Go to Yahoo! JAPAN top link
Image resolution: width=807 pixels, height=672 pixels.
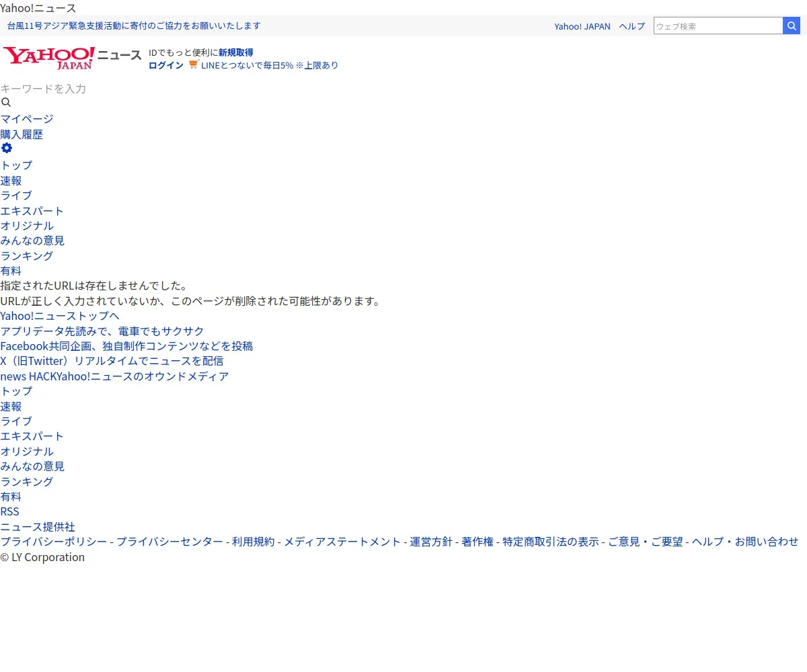(x=582, y=26)
